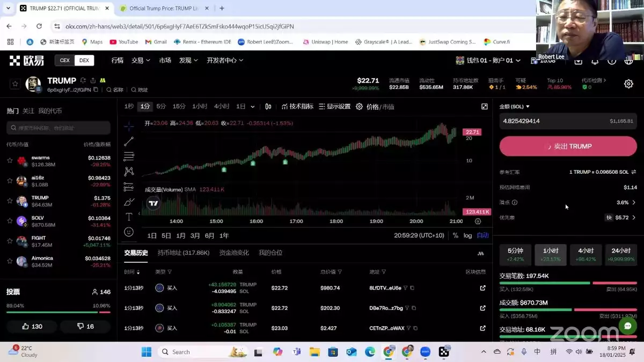Open the page settings gear
The image size is (644, 362).
tap(628, 84)
